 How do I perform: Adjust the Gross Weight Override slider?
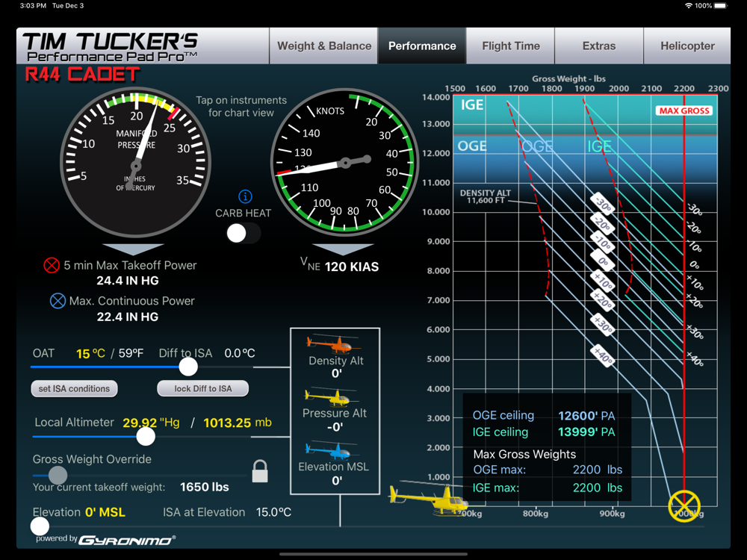tap(58, 475)
